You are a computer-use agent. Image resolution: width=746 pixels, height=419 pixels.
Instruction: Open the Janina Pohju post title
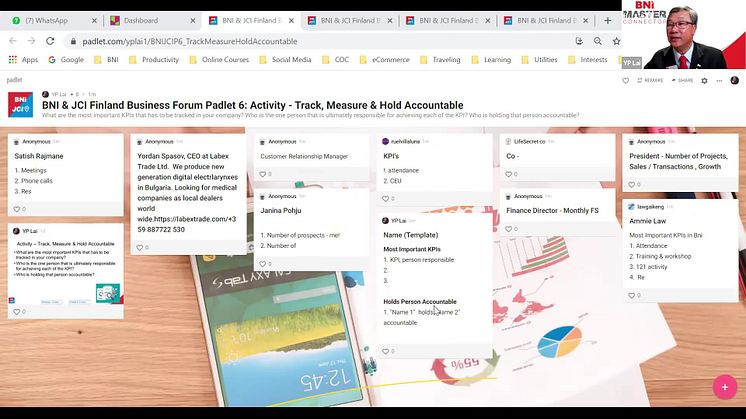pyautogui.click(x=281, y=210)
